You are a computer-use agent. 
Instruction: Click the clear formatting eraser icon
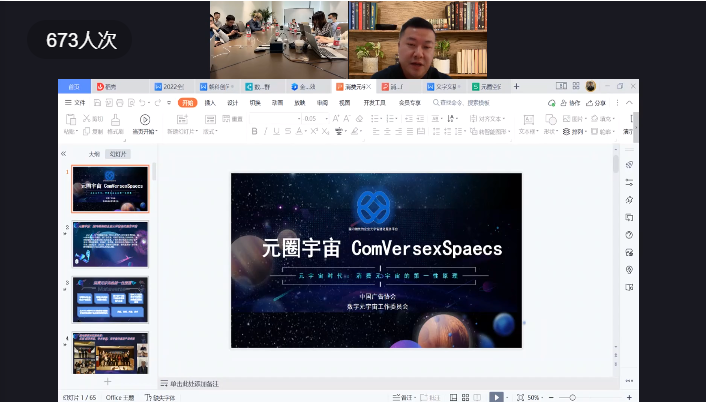[x=359, y=119]
